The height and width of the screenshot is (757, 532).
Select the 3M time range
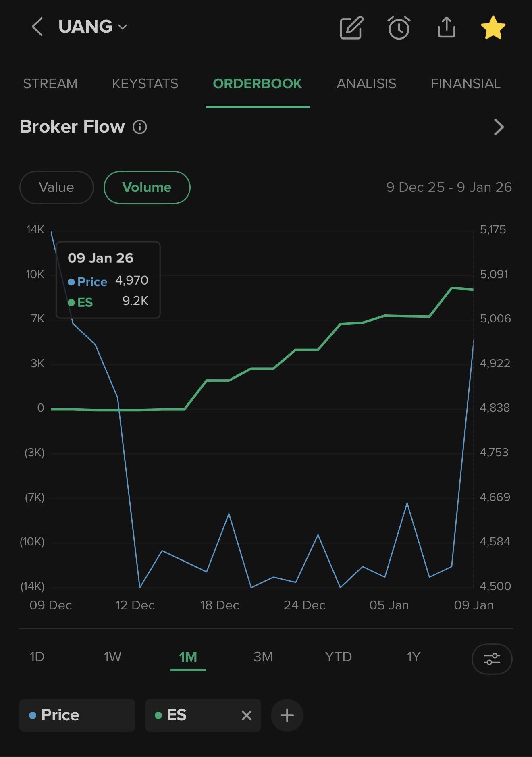[263, 657]
